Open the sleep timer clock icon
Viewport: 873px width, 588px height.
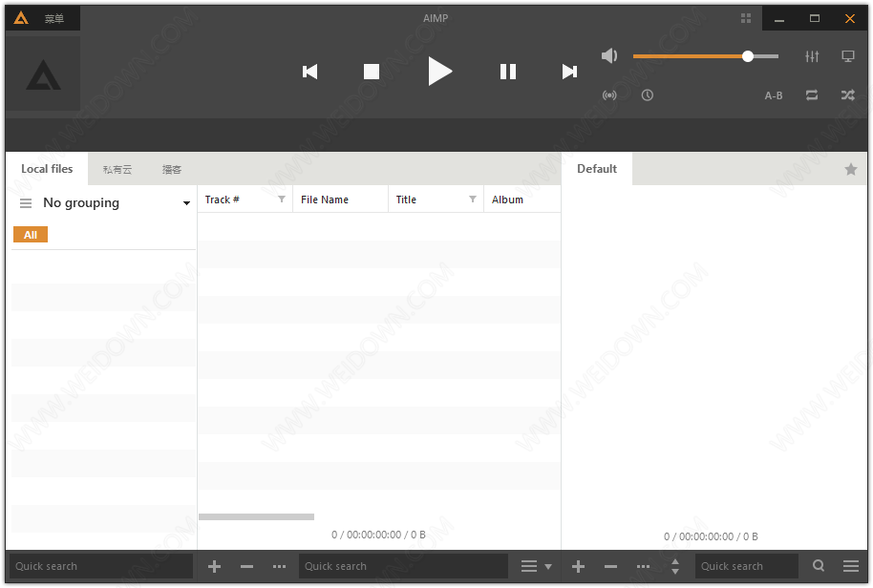(x=648, y=95)
